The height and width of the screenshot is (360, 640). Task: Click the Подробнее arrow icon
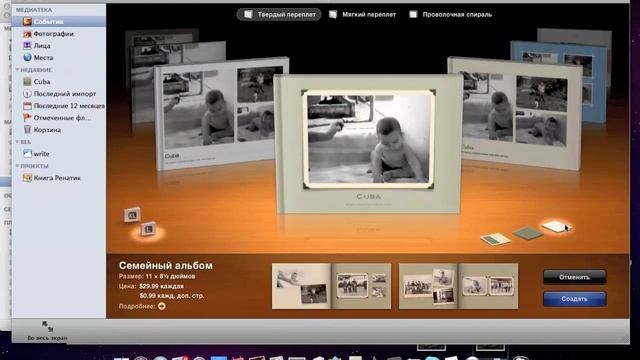tap(162, 306)
